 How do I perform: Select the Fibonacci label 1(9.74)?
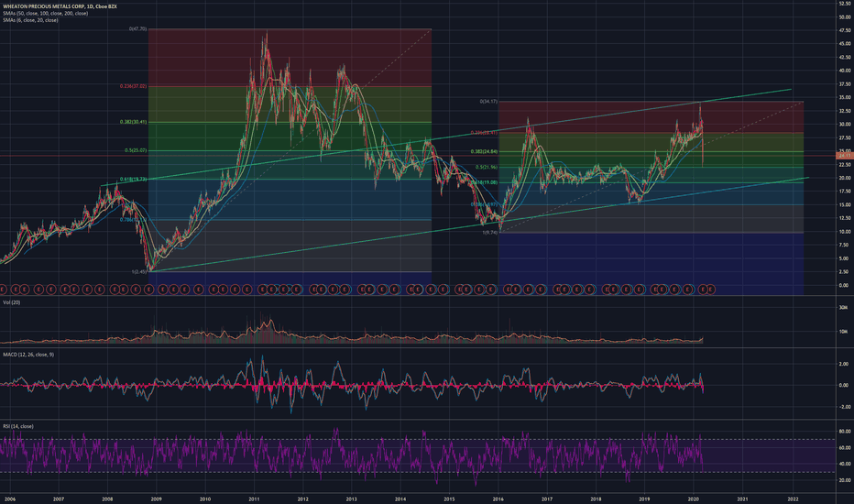(x=489, y=233)
